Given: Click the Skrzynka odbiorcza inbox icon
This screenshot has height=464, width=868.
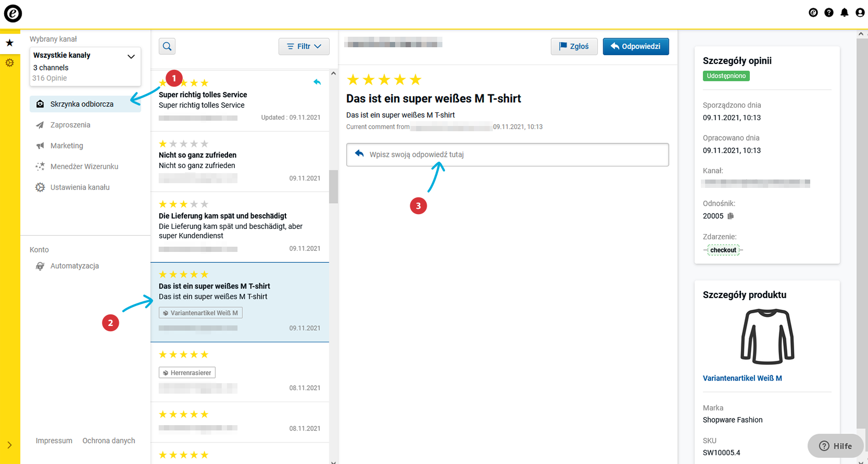Looking at the screenshot, I should (40, 104).
